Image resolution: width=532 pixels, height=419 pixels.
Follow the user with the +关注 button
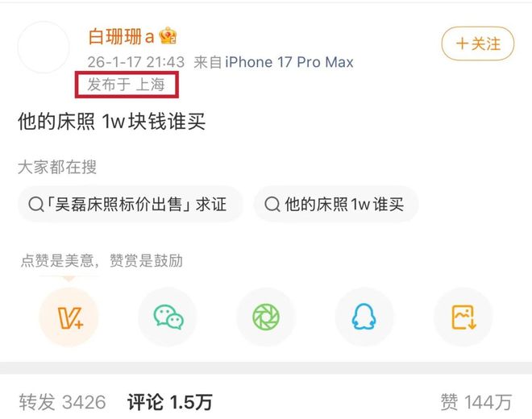pyautogui.click(x=478, y=44)
